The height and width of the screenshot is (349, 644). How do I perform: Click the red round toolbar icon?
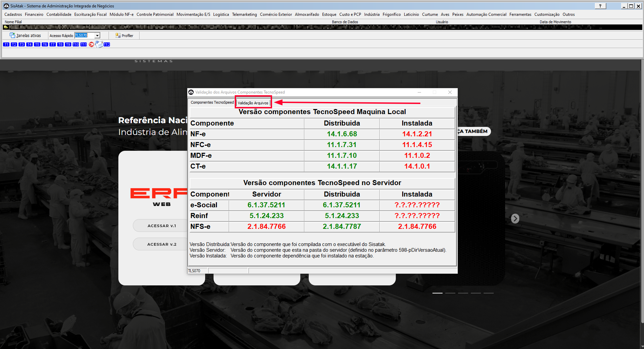(x=91, y=44)
